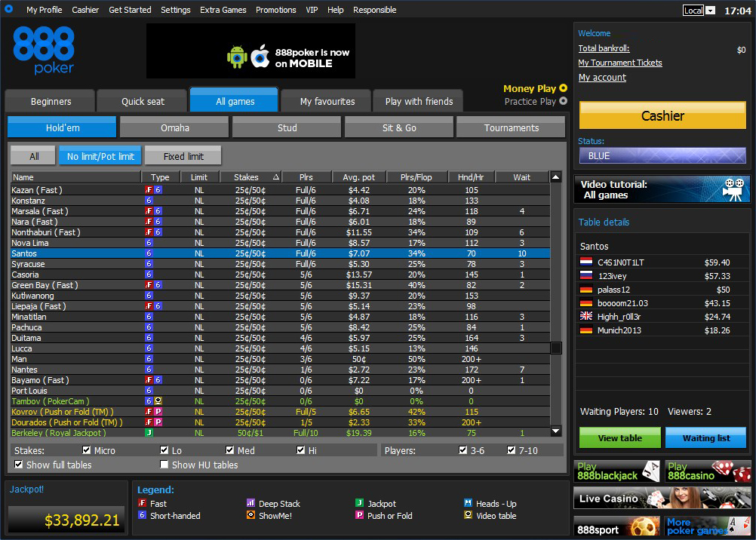This screenshot has height=540, width=756.
Task: Switch to the Quick seat tab
Action: click(x=143, y=101)
